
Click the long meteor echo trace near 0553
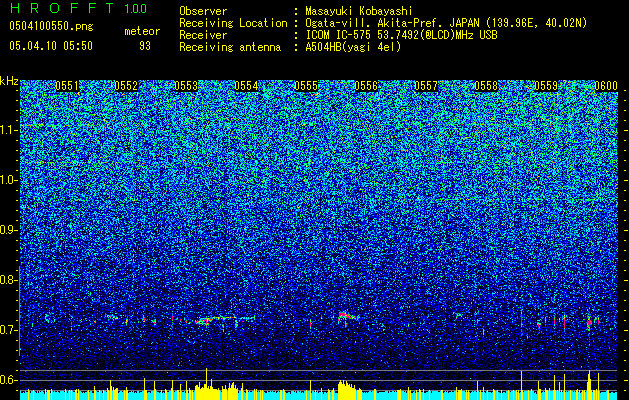click(x=225, y=319)
